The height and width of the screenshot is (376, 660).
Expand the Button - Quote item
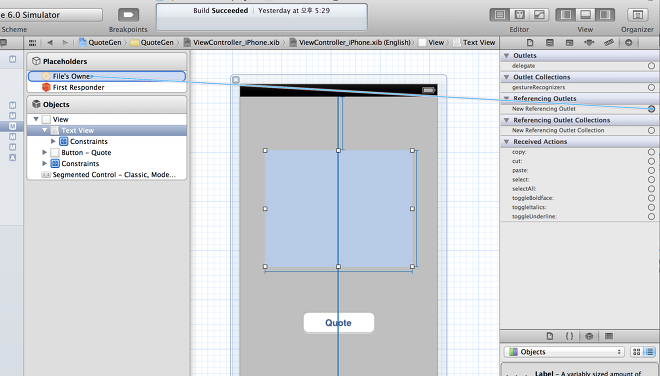tap(45, 152)
